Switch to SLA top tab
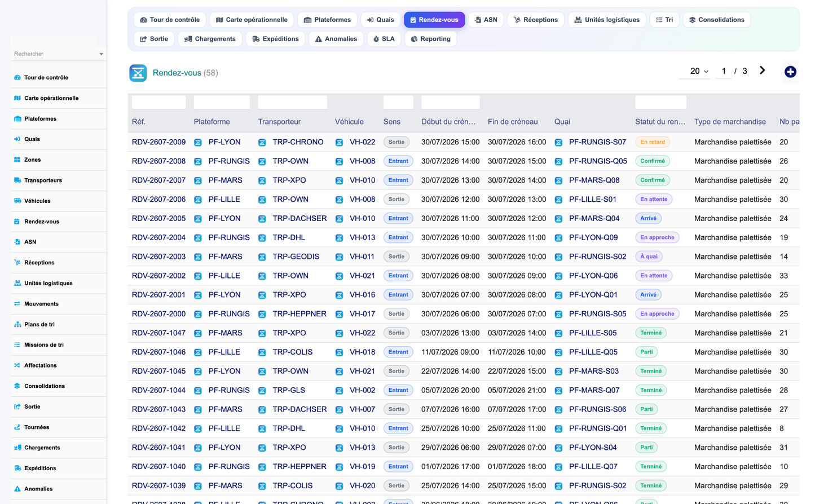 pos(384,39)
